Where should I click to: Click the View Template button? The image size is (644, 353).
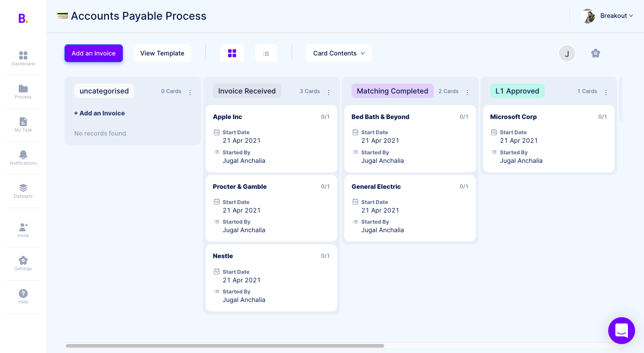(162, 53)
